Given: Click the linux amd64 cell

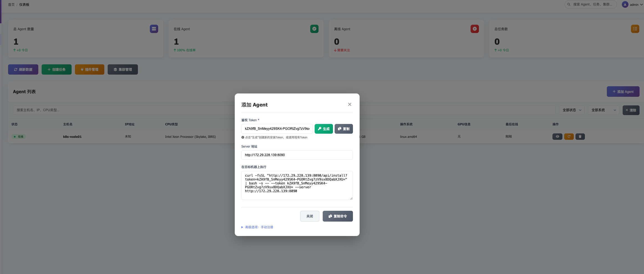Looking at the screenshot, I should point(408,137).
